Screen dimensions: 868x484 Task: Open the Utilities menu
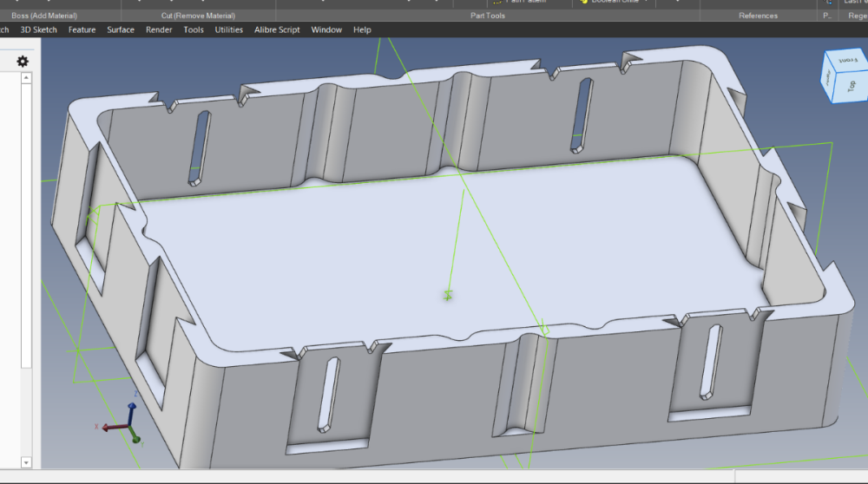pyautogui.click(x=228, y=29)
